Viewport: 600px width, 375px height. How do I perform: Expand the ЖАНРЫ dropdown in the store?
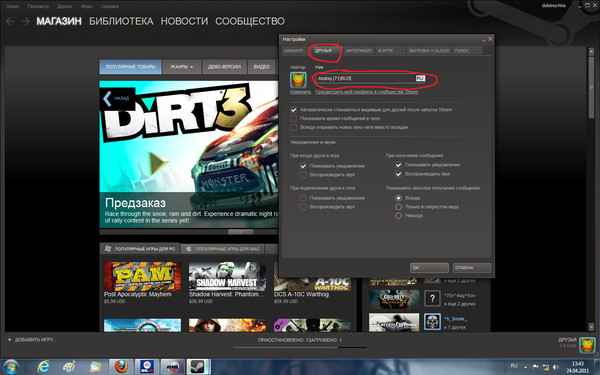pos(181,67)
